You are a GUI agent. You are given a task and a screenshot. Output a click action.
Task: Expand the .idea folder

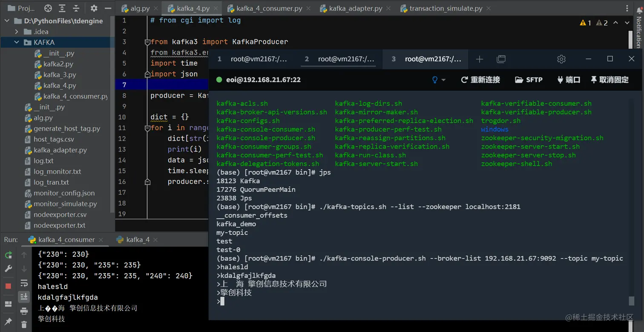point(17,31)
